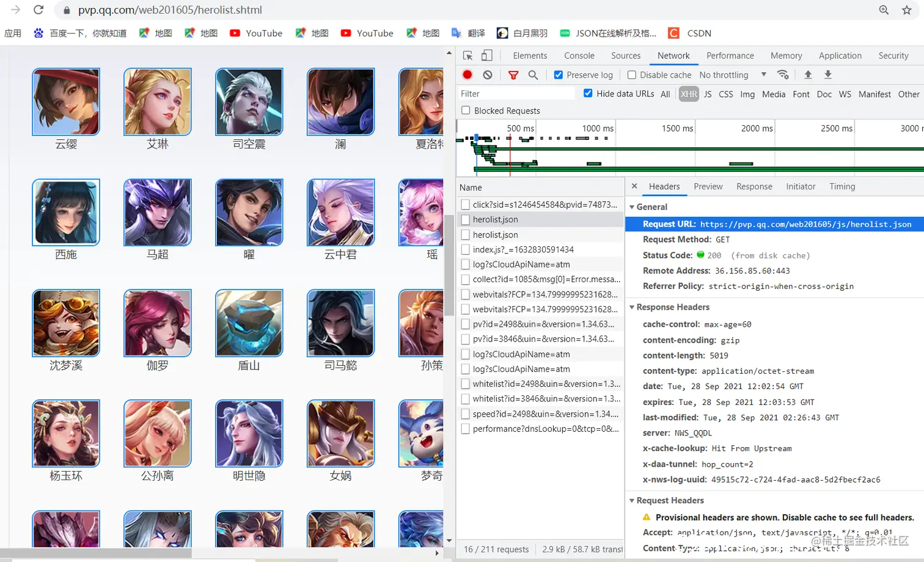Image resolution: width=924 pixels, height=562 pixels.
Task: Click the export HAR download icon
Action: pyautogui.click(x=828, y=75)
